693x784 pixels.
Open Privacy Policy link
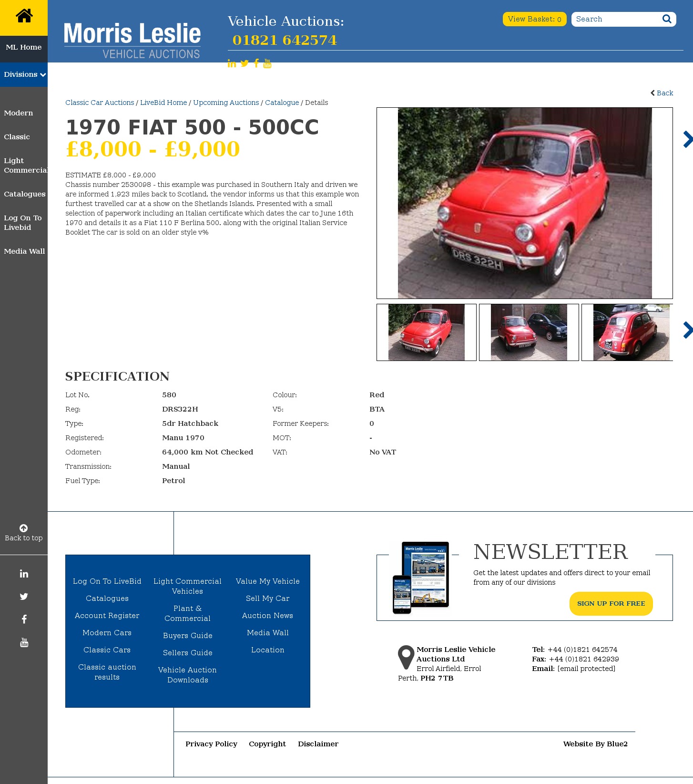pyautogui.click(x=211, y=744)
